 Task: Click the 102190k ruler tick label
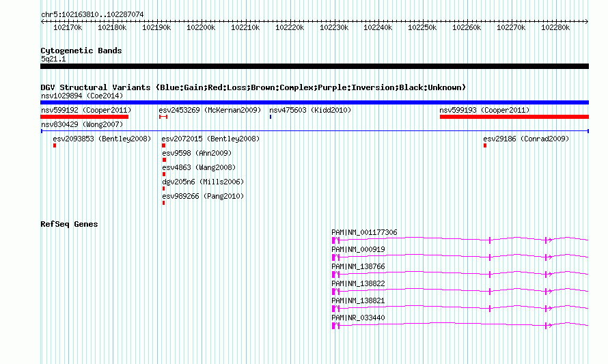(156, 27)
